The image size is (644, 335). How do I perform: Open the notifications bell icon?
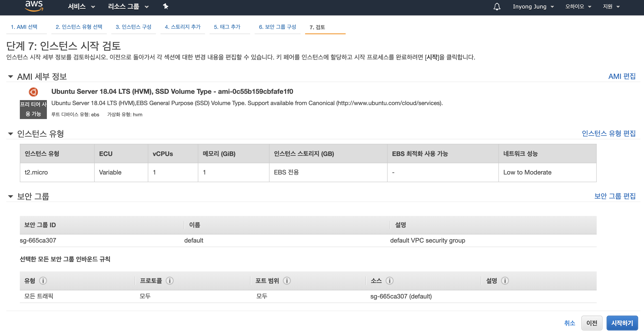tap(497, 7)
